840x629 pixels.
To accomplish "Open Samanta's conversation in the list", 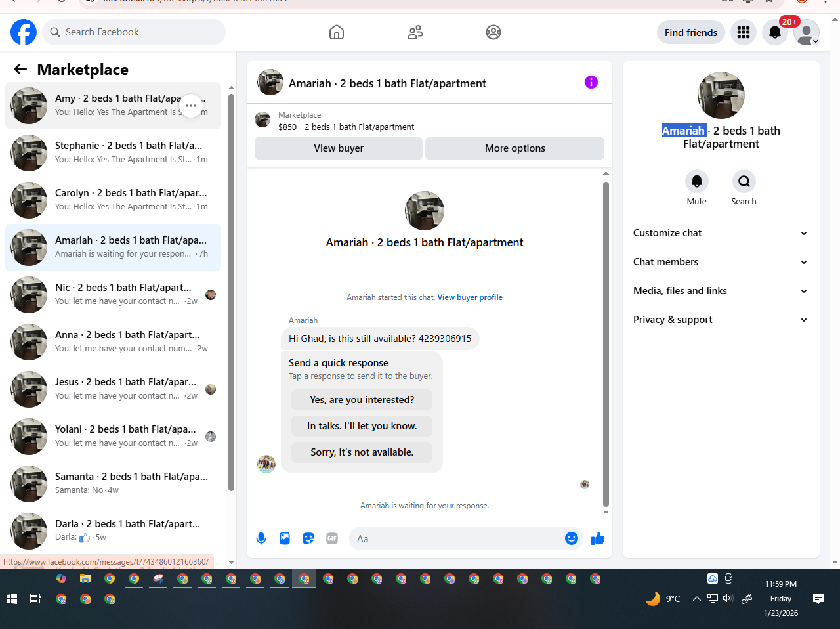I will pos(113,484).
